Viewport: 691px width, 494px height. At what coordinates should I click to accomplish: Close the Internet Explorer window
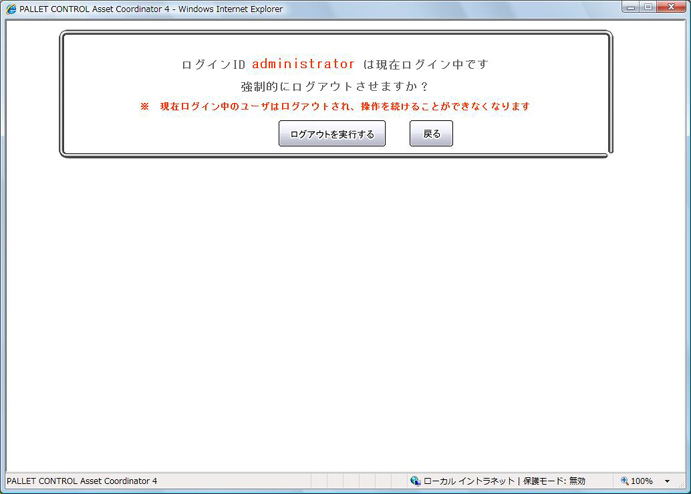(x=671, y=7)
